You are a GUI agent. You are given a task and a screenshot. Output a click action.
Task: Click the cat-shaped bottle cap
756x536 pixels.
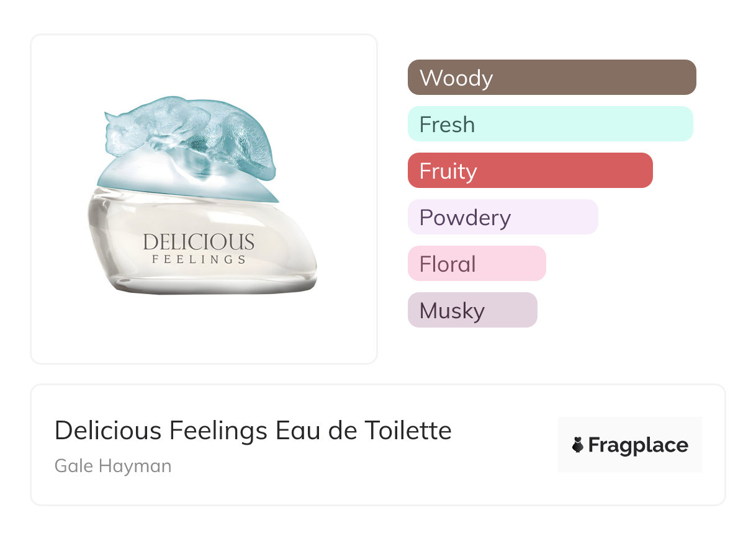(x=186, y=140)
